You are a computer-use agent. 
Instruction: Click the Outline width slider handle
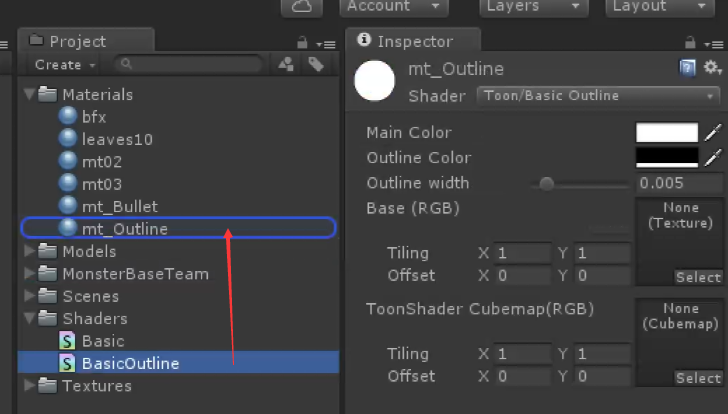click(x=546, y=184)
